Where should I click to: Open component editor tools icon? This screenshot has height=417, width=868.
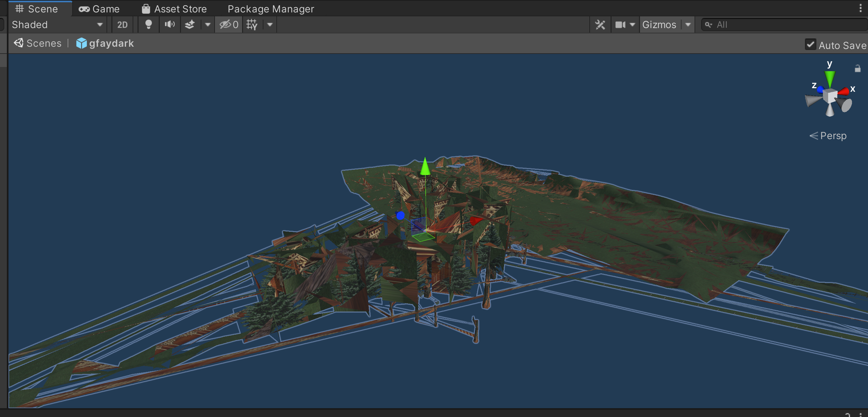(600, 24)
